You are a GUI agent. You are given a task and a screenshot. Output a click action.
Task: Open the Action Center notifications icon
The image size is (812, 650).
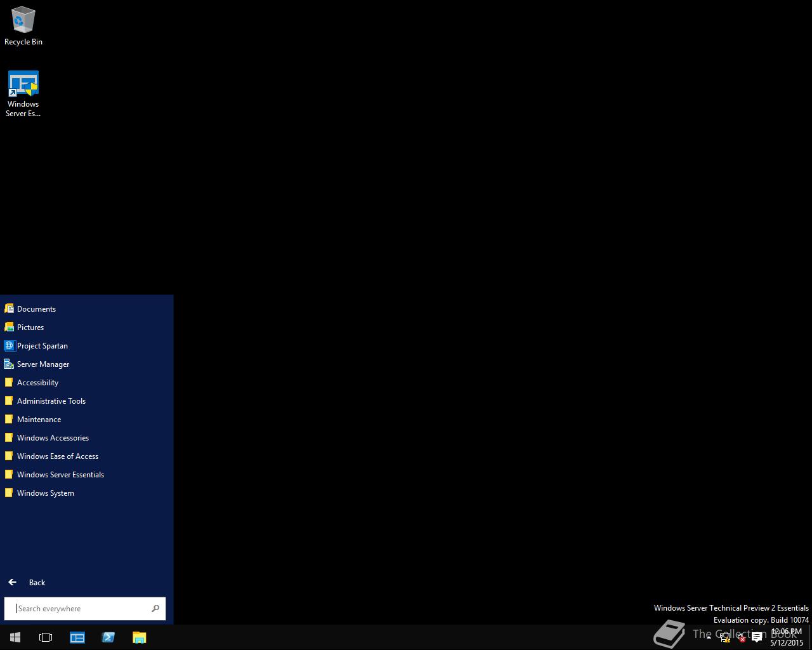tap(757, 638)
